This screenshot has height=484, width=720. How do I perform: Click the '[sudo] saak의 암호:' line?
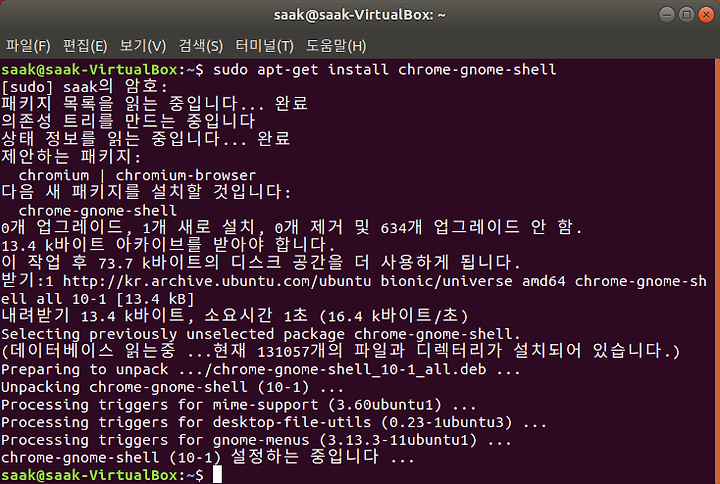[x=84, y=87]
